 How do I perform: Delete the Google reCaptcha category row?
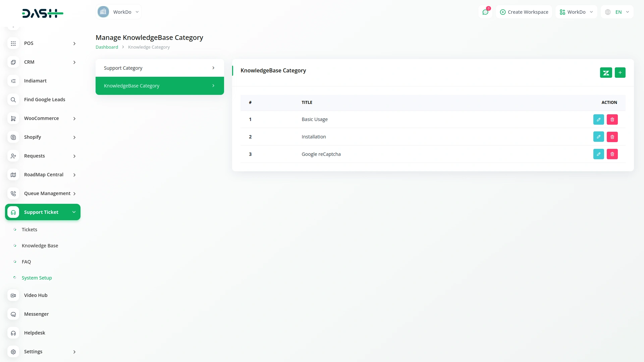[x=612, y=154]
